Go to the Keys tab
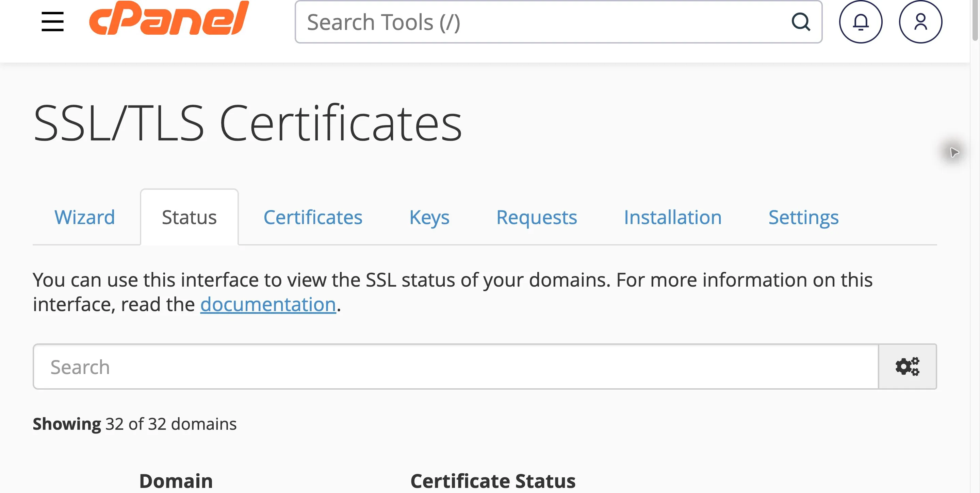The width and height of the screenshot is (980, 493). pyautogui.click(x=429, y=217)
